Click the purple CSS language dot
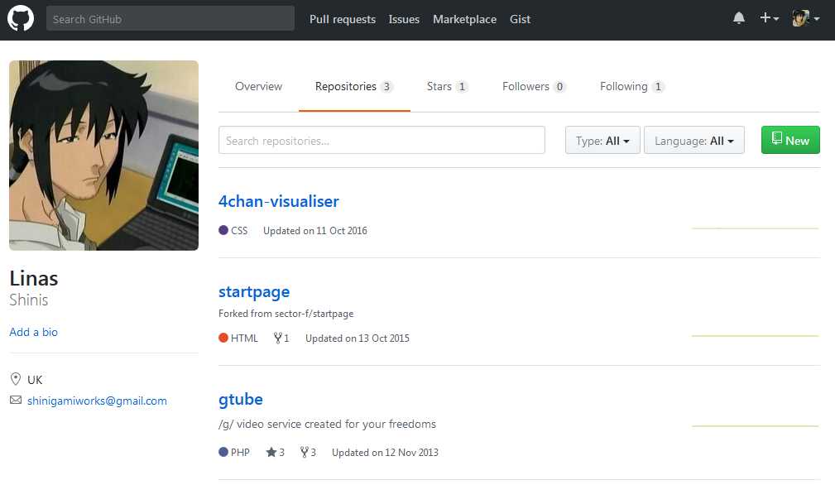The width and height of the screenshot is (835, 504). pyautogui.click(x=223, y=230)
